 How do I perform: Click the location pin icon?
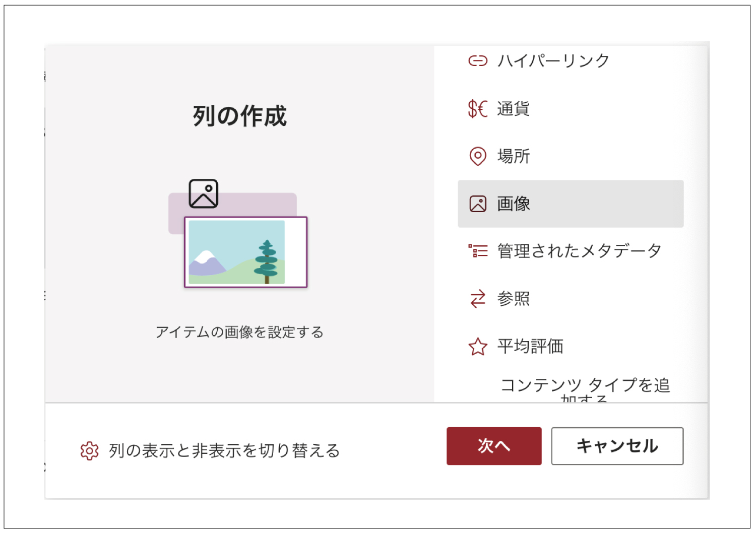[x=478, y=156]
